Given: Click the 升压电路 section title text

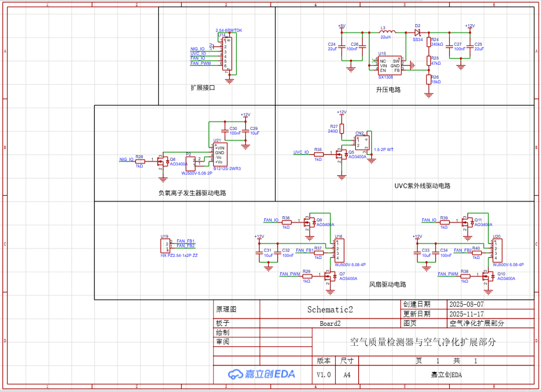Looking at the screenshot, I should point(388,90).
